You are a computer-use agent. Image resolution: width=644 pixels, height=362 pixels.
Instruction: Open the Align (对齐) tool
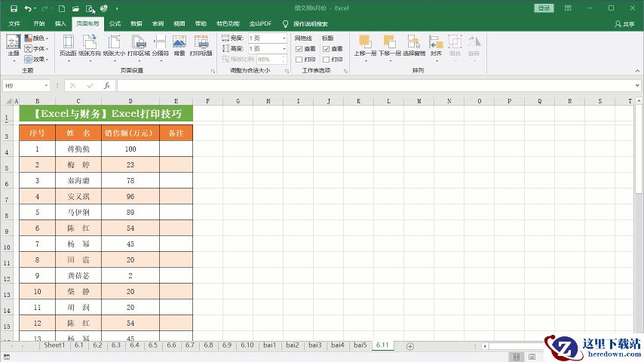click(x=436, y=48)
